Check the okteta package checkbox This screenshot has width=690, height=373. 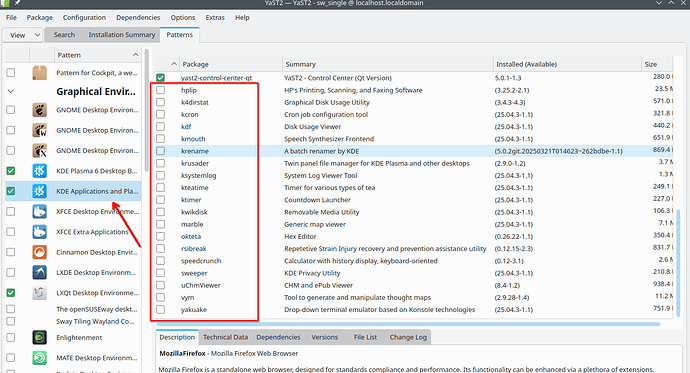[161, 236]
